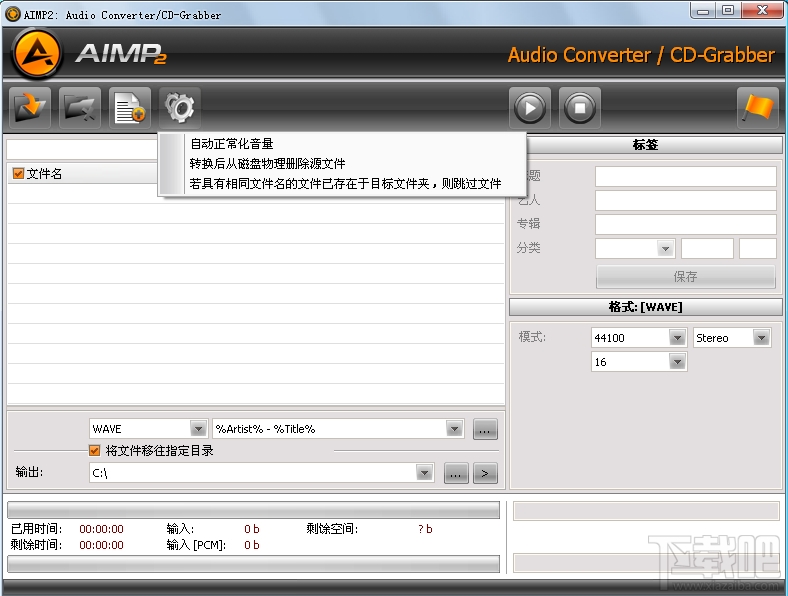Image resolution: width=788 pixels, height=596 pixels.
Task: Click the 剩餘空间 ? b value
Action: [425, 529]
